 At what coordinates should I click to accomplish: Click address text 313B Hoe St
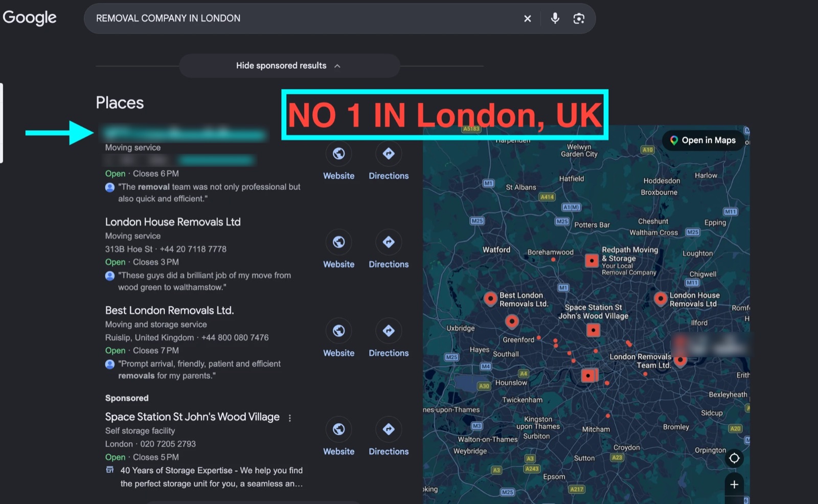(x=129, y=249)
